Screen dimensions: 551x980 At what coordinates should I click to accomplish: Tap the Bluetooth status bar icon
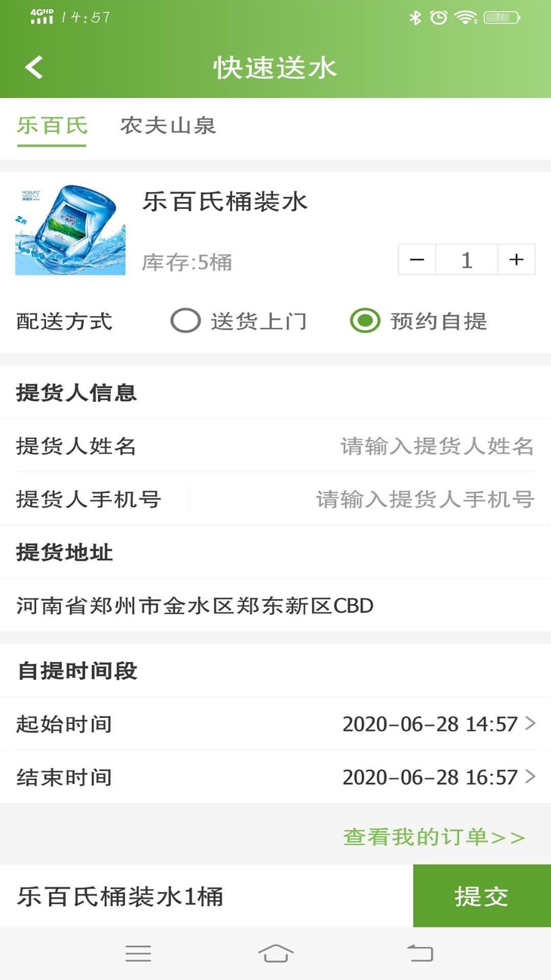point(415,17)
